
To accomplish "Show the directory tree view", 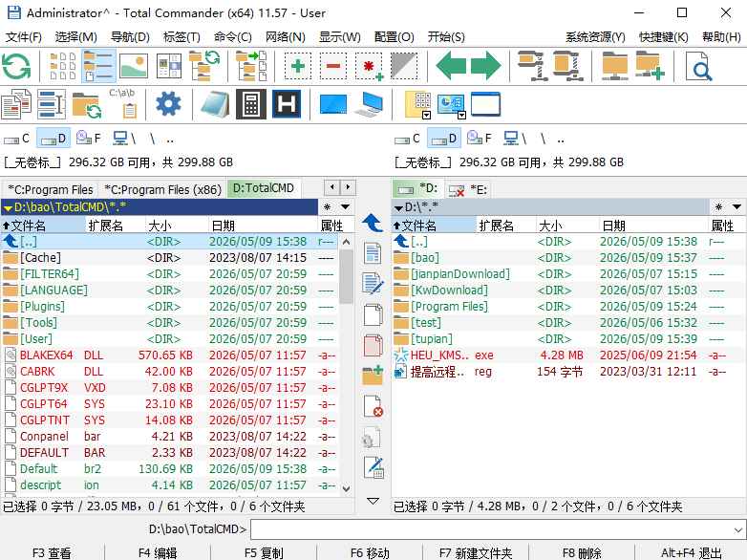I will pos(204,66).
